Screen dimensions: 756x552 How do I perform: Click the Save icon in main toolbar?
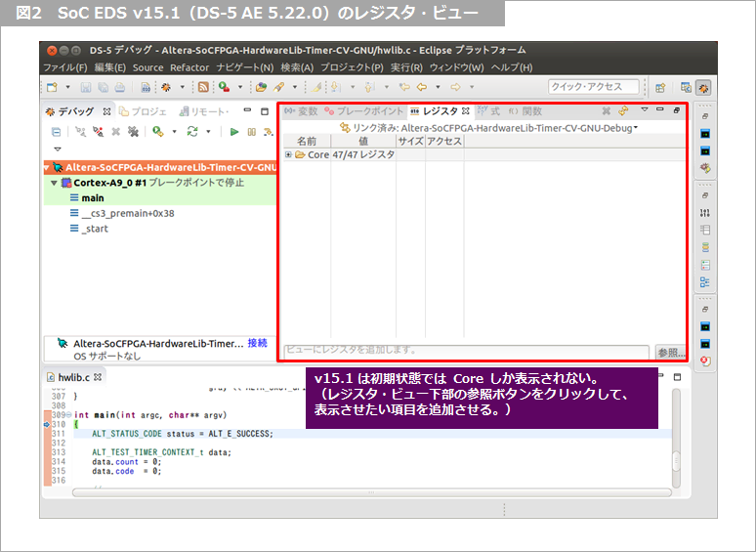coord(86,88)
